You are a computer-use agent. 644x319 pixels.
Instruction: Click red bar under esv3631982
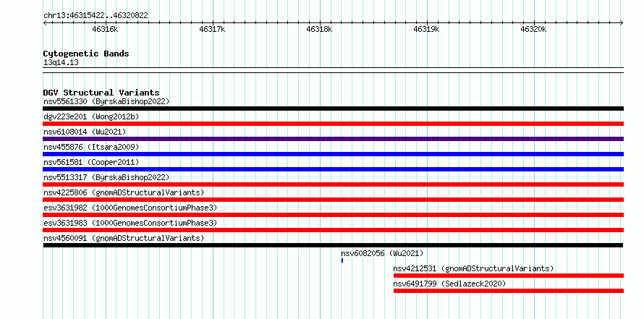pyautogui.click(x=333, y=215)
